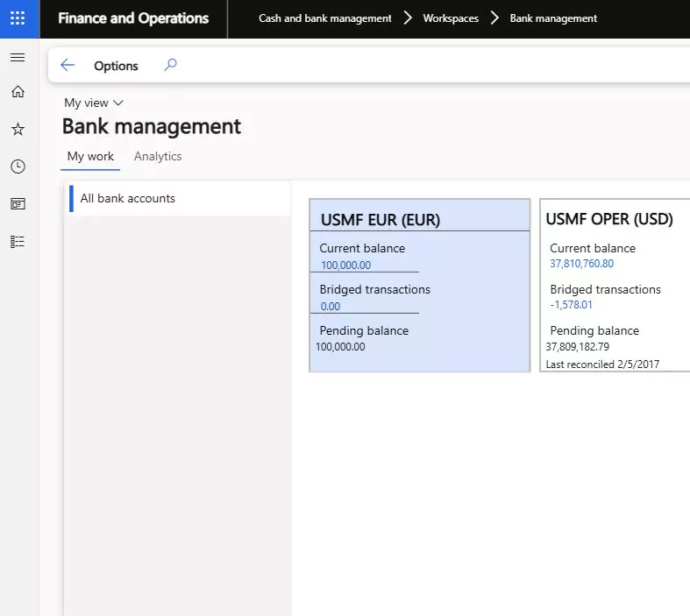Screen dimensions: 690x616
Task: Select the My work tab
Action: tap(90, 157)
